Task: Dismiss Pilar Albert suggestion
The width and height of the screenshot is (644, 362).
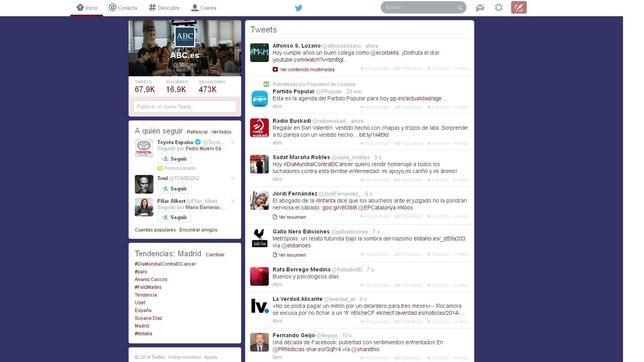Action: 233,201
